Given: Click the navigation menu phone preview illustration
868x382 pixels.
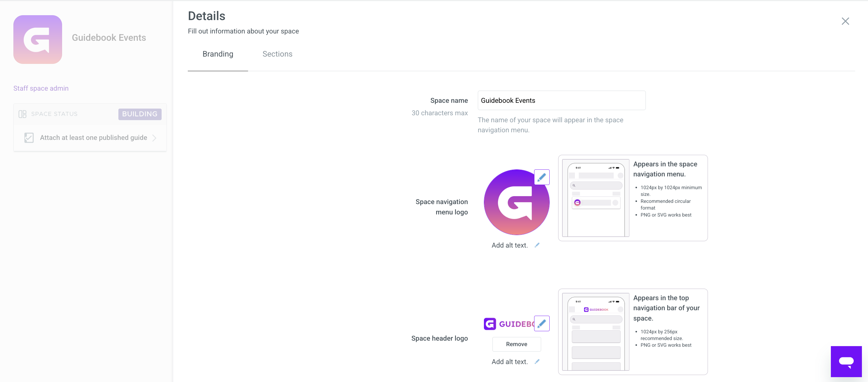Looking at the screenshot, I should [595, 198].
